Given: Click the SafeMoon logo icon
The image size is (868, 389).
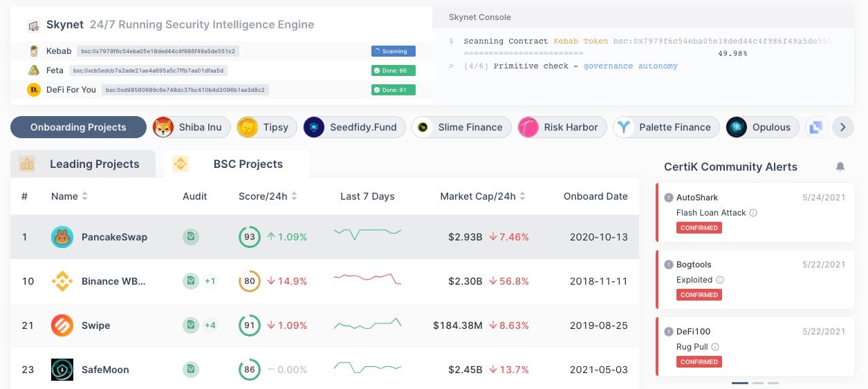Looking at the screenshot, I should [62, 370].
